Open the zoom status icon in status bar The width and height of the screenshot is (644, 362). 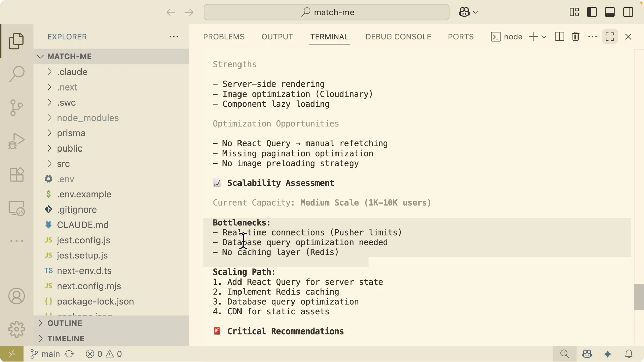pos(565,354)
